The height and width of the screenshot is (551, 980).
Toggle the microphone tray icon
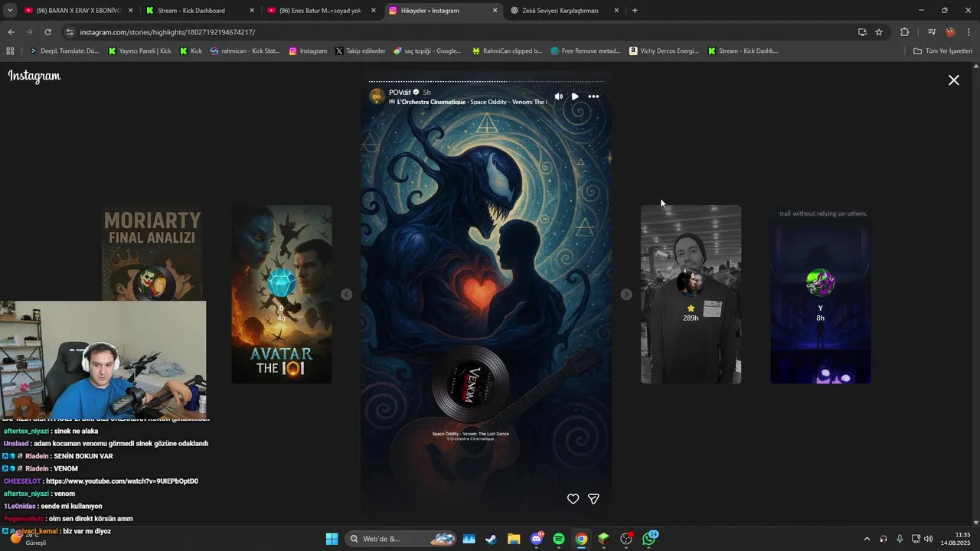(900, 539)
